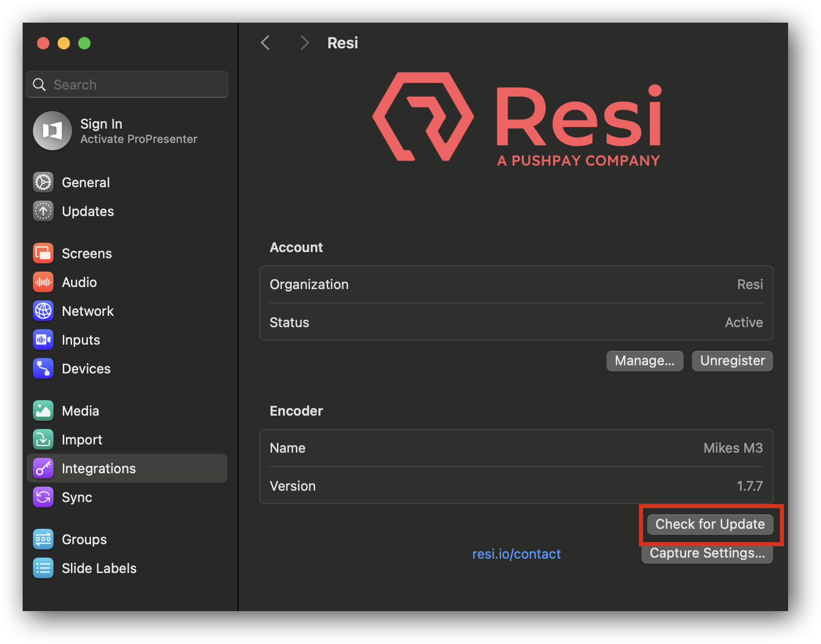Click the General gear icon in sidebar
821x644 pixels.
point(43,182)
